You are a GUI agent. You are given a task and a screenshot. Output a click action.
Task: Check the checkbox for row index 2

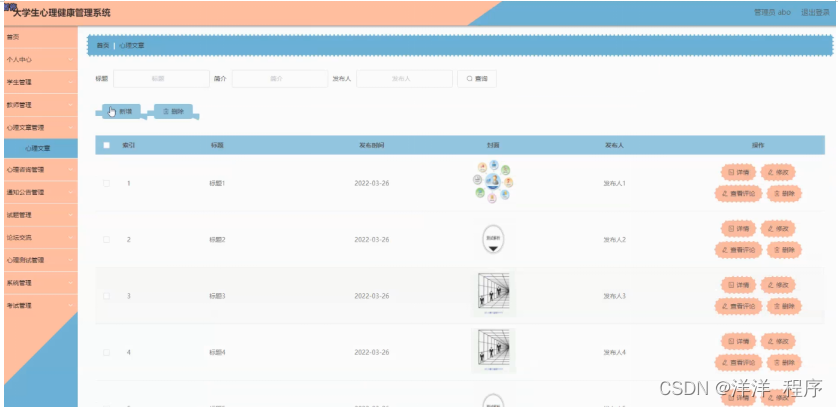pyautogui.click(x=106, y=239)
